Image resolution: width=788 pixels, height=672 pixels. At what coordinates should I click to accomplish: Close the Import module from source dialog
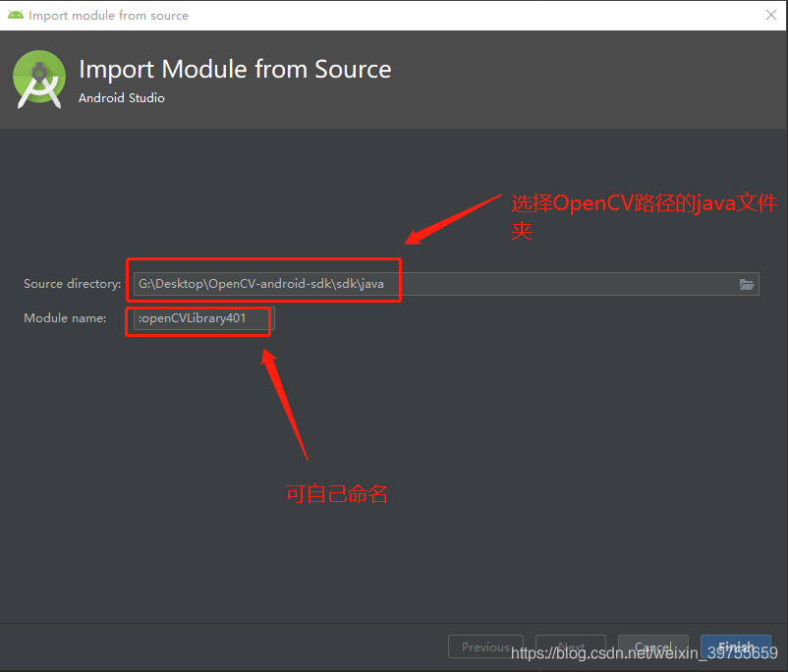click(x=771, y=15)
